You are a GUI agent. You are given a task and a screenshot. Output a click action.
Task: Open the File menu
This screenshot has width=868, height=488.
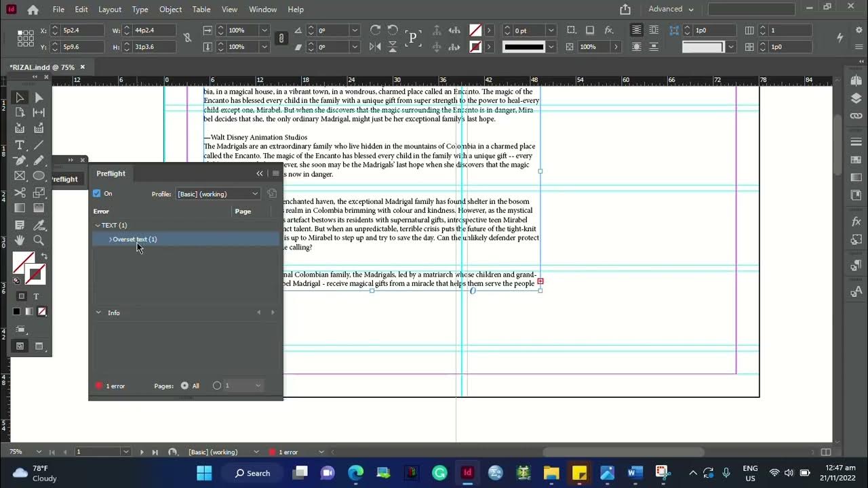coord(58,9)
